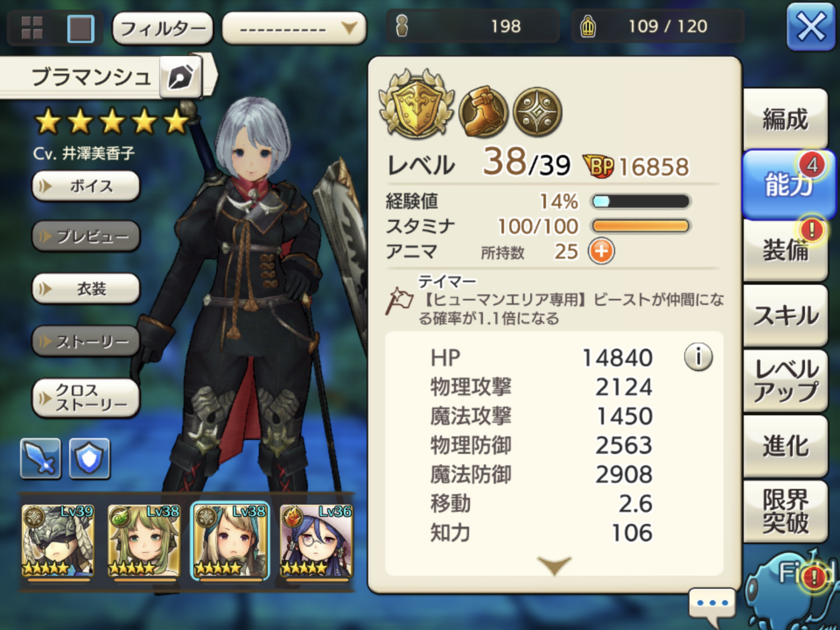Image resolution: width=840 pixels, height=630 pixels.
Task: Play the ボイス voice sample
Action: tap(86, 186)
